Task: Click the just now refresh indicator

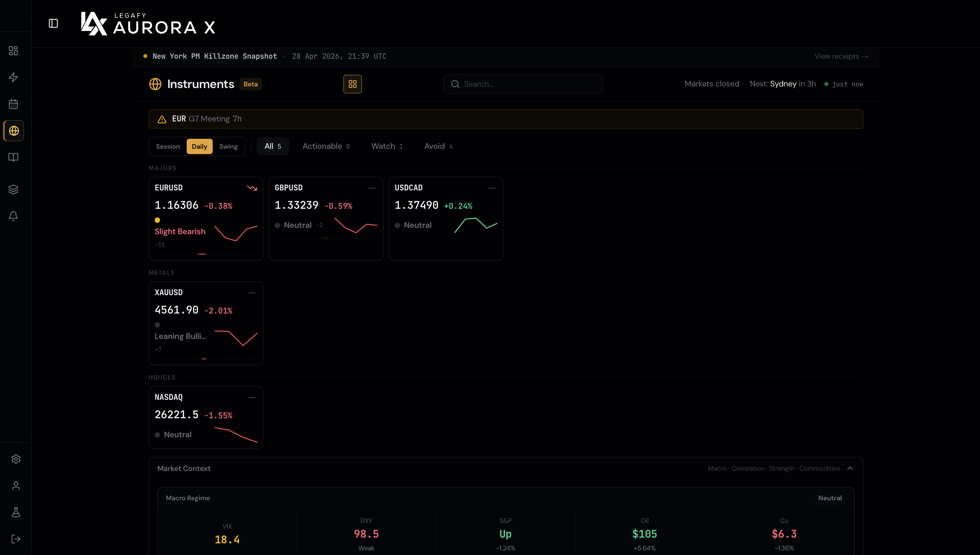Action: pos(844,84)
